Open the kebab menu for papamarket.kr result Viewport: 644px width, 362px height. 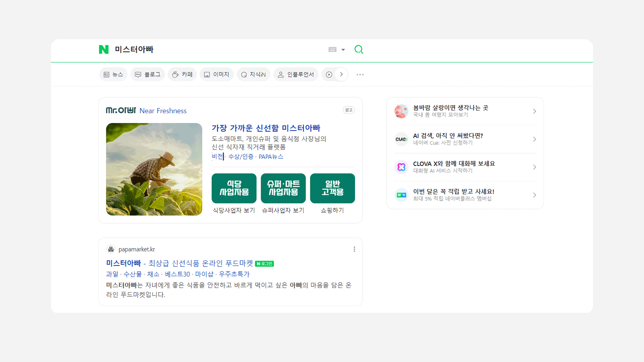coord(354,249)
